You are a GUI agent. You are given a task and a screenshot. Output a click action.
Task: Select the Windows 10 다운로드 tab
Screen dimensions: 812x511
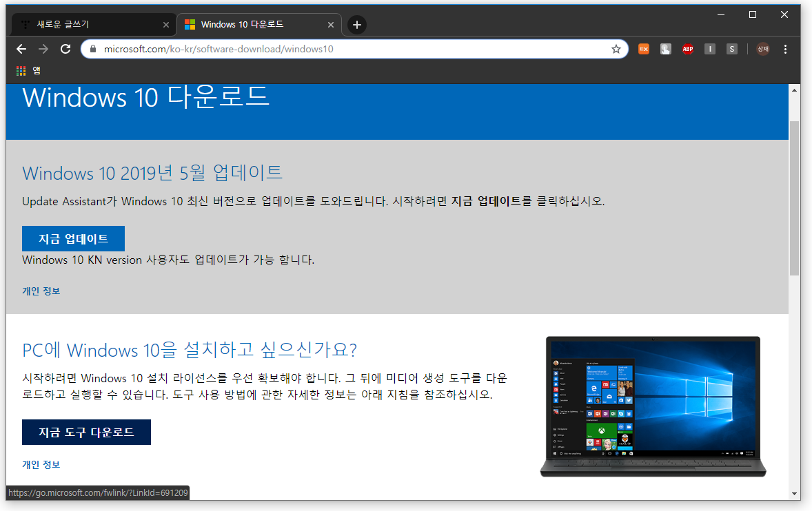[x=259, y=25]
